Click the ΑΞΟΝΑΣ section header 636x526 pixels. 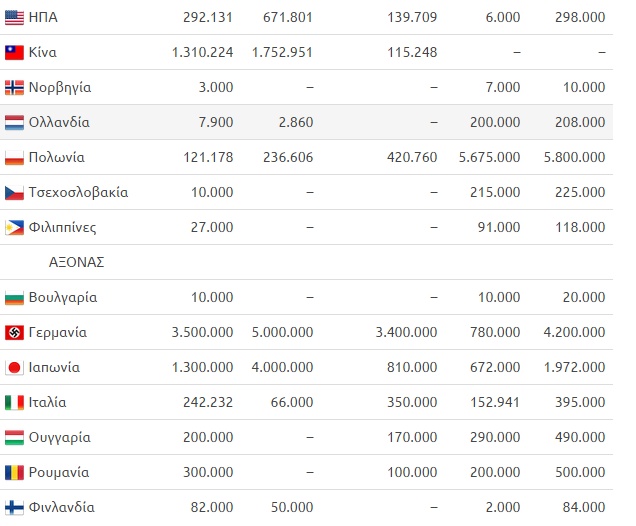[x=77, y=262]
